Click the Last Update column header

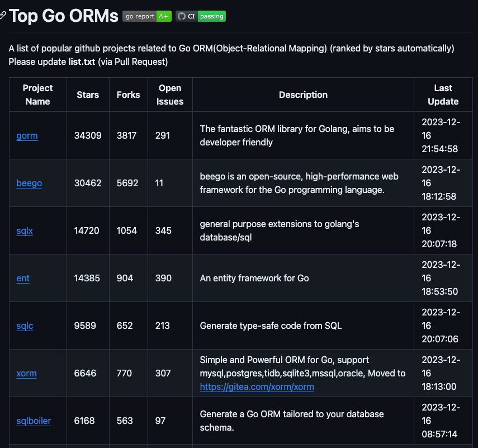(x=443, y=95)
